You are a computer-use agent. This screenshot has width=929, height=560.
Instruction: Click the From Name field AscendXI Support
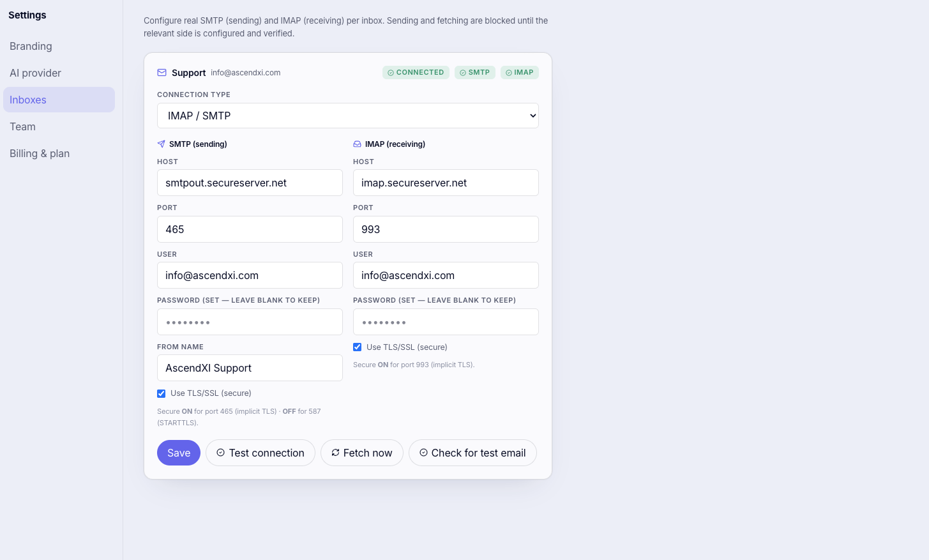point(250,368)
